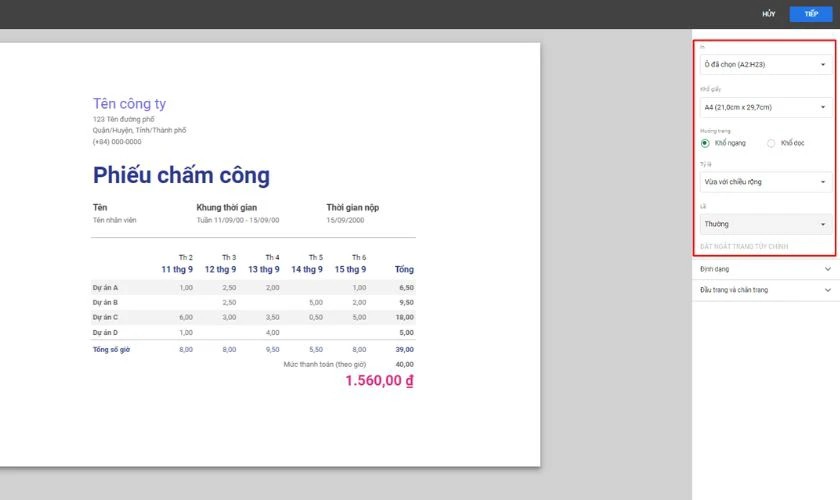Image resolution: width=840 pixels, height=500 pixels.
Task: Click the total amount '1.560,00 ₫'
Action: coord(379,380)
